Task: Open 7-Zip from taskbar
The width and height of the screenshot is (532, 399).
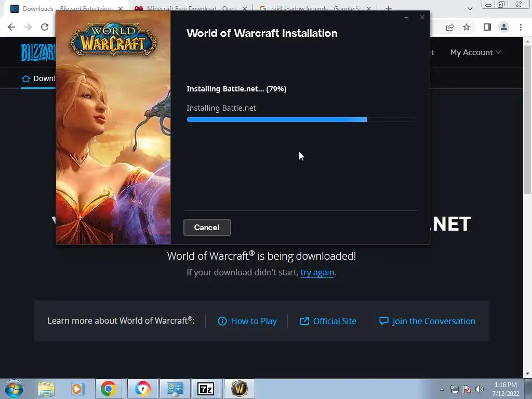Action: 206,389
